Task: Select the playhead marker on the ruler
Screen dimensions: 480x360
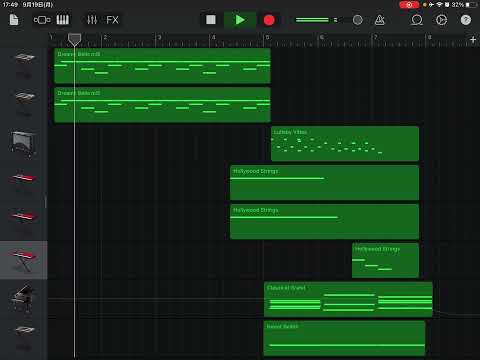Action: coord(74,39)
